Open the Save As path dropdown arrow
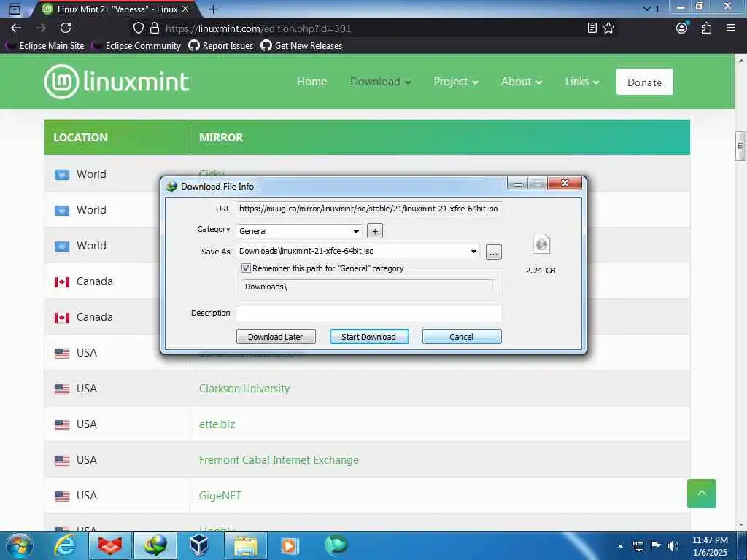 [473, 251]
